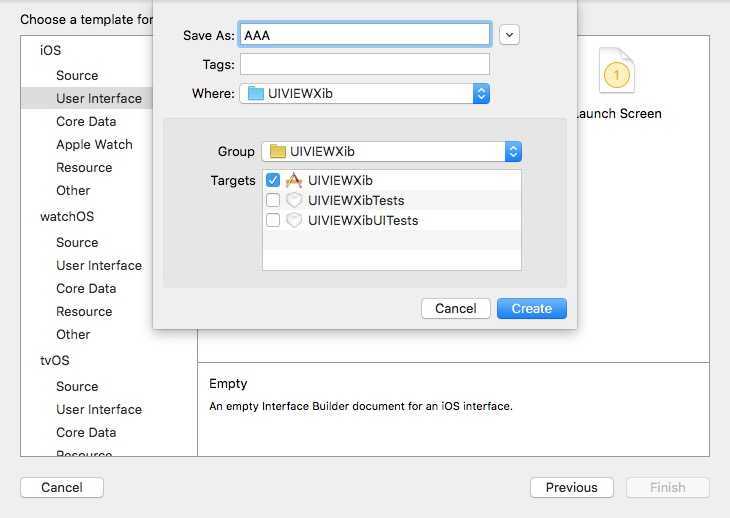Select watchOS User Interface category
The width and height of the screenshot is (730, 518).
point(99,265)
